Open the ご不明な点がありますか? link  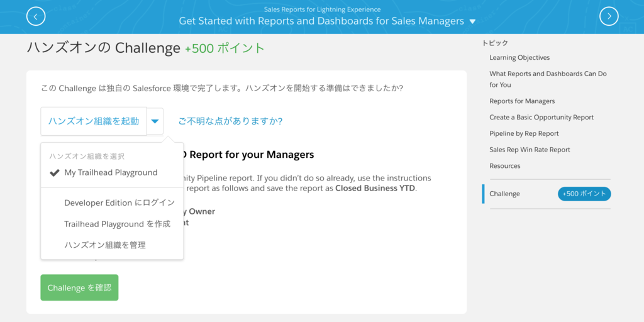click(x=230, y=121)
